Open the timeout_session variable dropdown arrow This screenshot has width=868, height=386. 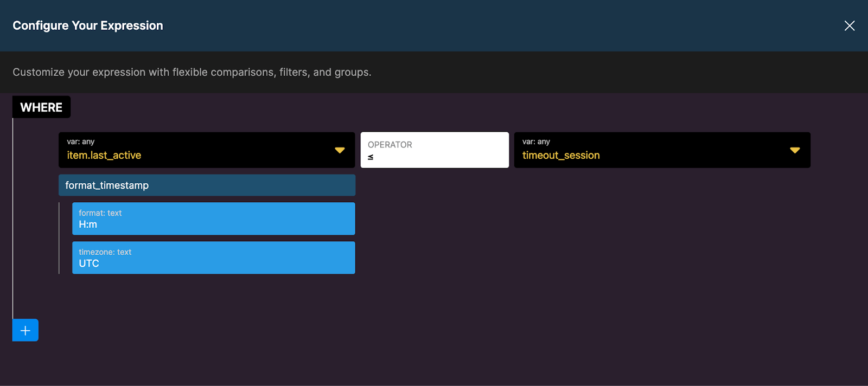click(795, 150)
